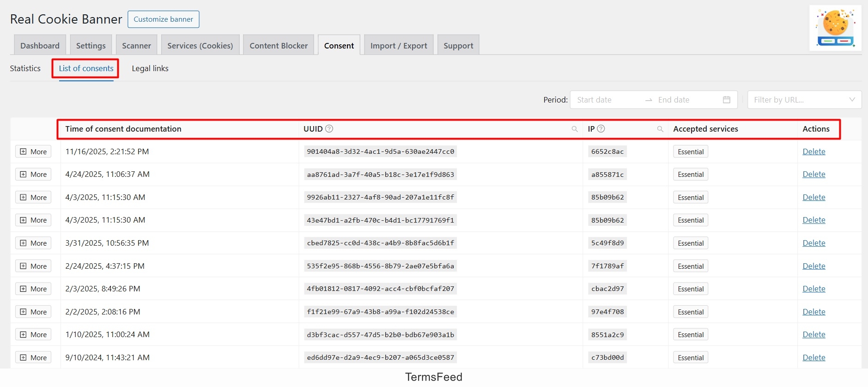Select UUID 535f2e95-868b-4556-8b79-2ae07e5bfa6a
868x387 pixels.
(380, 266)
